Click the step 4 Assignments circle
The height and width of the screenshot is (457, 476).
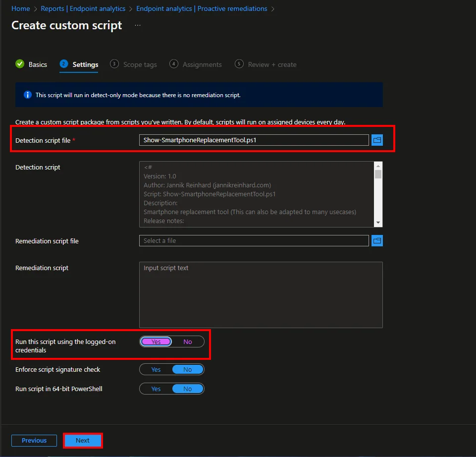click(174, 64)
